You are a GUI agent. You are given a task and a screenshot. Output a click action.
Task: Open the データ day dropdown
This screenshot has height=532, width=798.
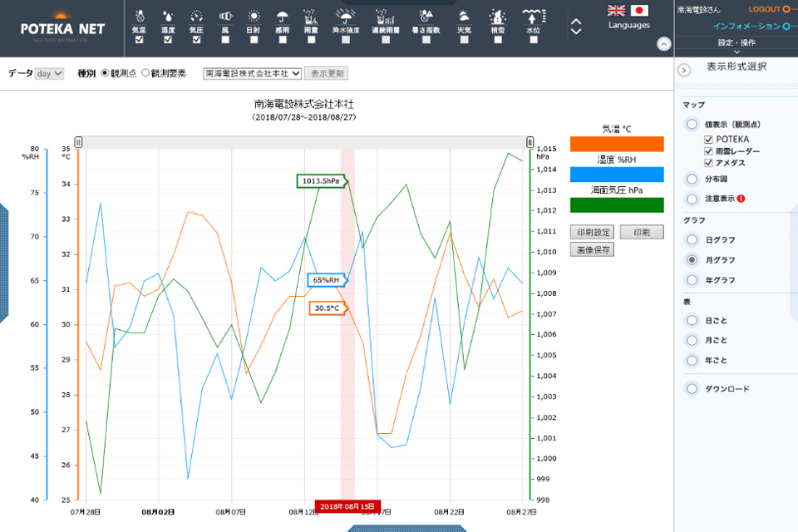coord(49,74)
